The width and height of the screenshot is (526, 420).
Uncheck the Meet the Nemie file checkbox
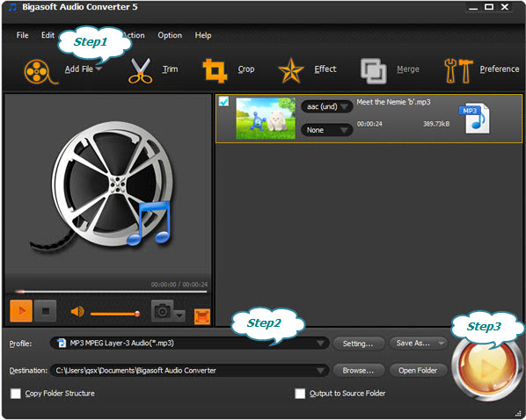tap(223, 101)
